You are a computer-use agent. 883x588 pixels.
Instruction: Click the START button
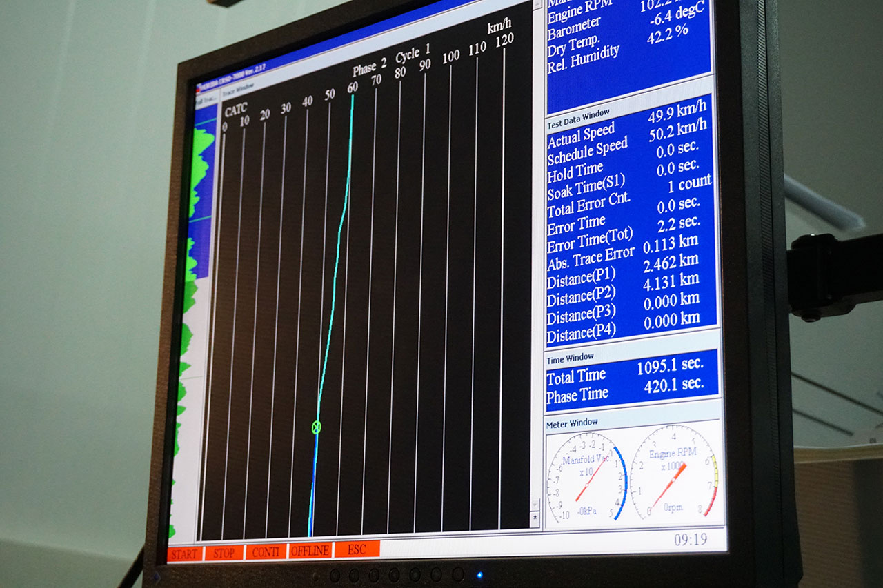click(x=185, y=554)
